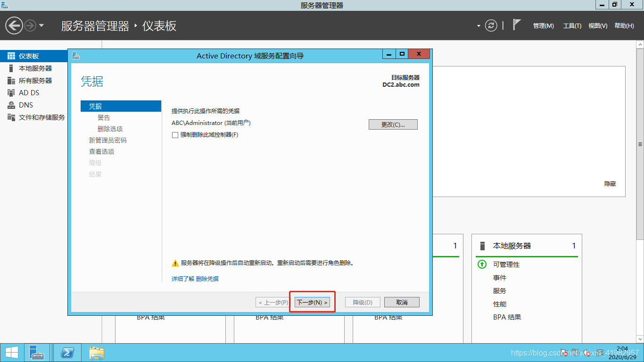Open the Windows Start button
This screenshot has height=362, width=644.
pos(11,353)
